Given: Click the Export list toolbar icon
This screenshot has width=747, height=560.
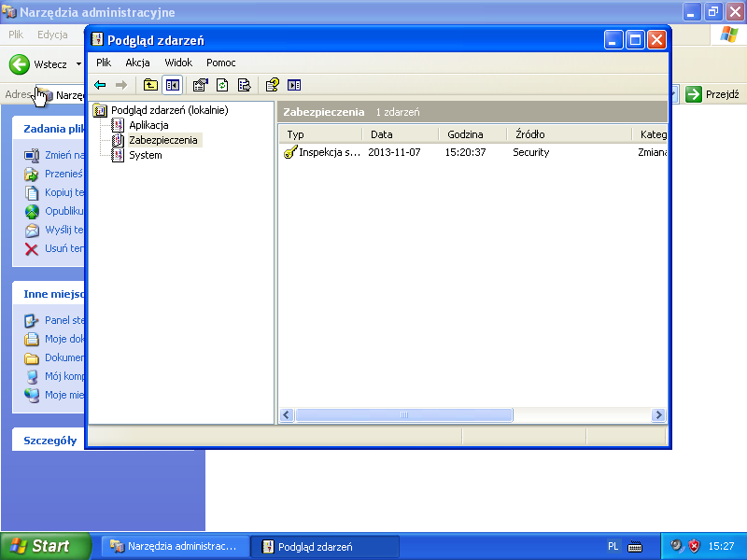Looking at the screenshot, I should point(244,85).
